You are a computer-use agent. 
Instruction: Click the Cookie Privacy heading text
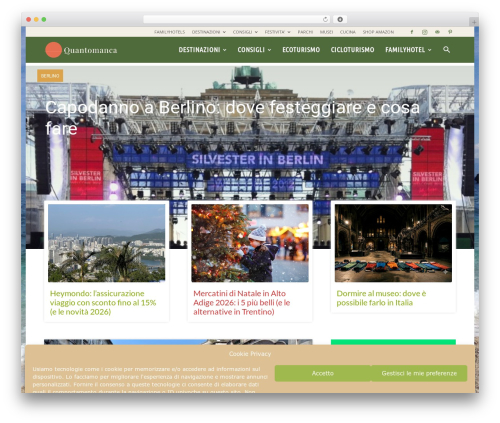point(250,354)
